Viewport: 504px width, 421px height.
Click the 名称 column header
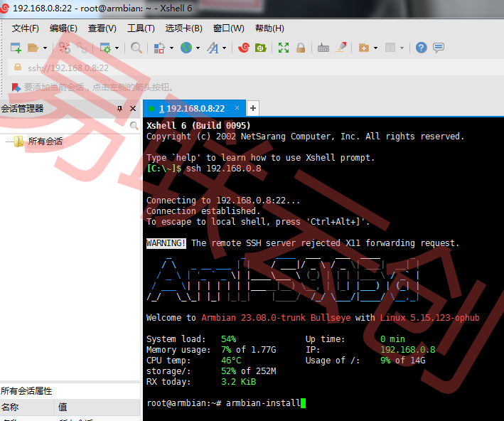tap(27, 407)
